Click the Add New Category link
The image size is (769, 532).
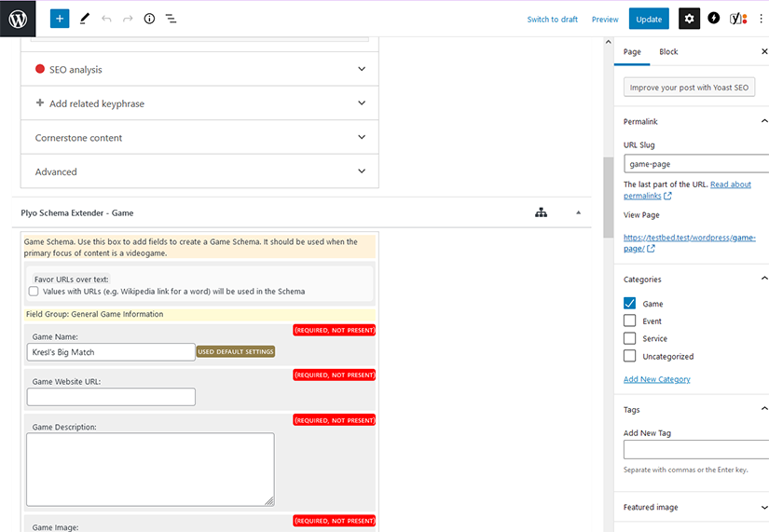click(x=656, y=379)
